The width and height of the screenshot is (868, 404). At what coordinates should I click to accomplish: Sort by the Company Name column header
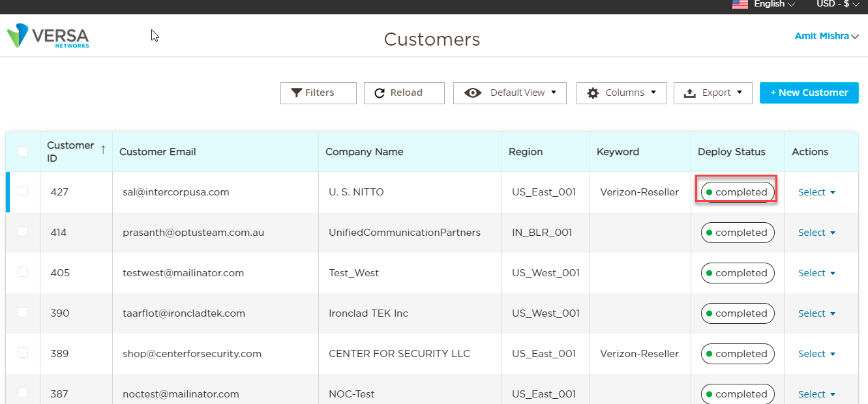[364, 152]
